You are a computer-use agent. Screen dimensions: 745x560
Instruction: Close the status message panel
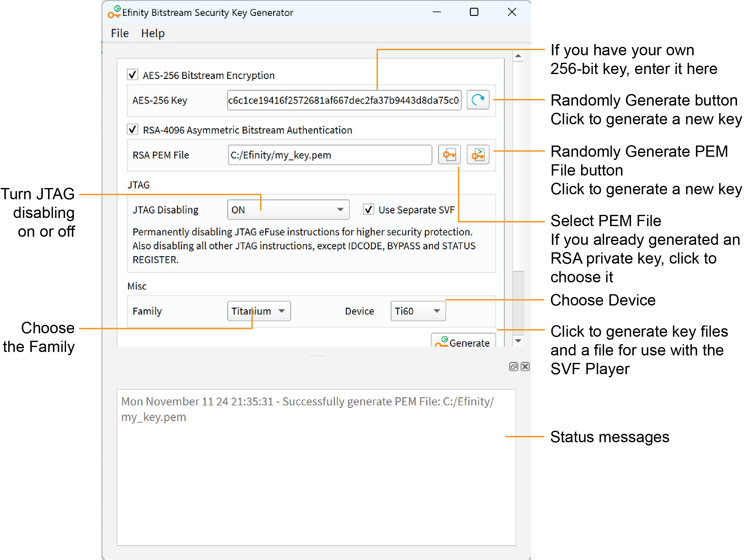[x=525, y=367]
